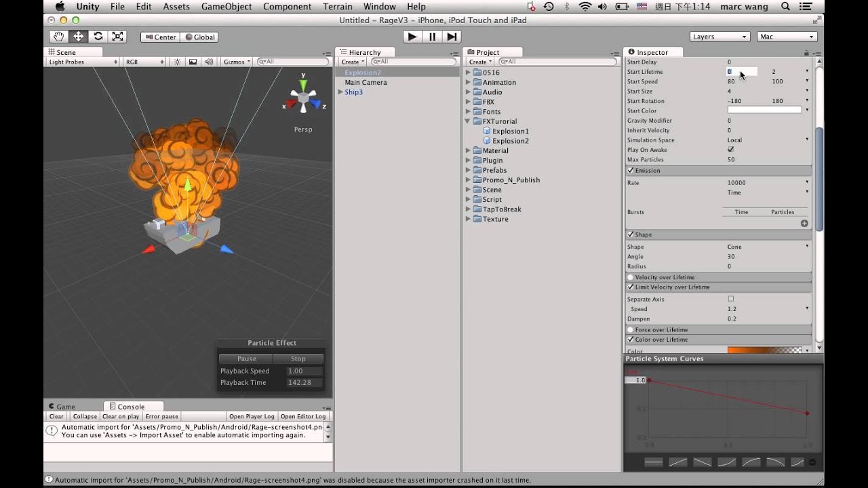Click the Start Color white swatch
The width and height of the screenshot is (868, 488).
(x=764, y=110)
